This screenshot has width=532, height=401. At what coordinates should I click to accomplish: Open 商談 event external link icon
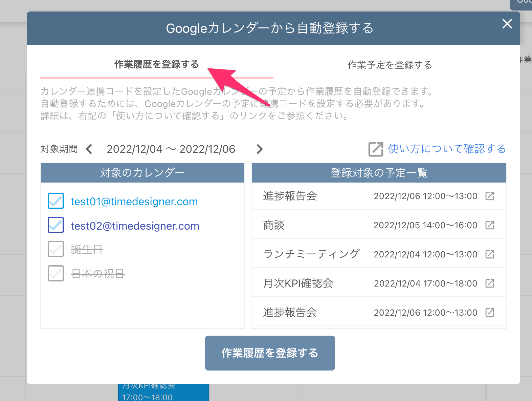[490, 225]
